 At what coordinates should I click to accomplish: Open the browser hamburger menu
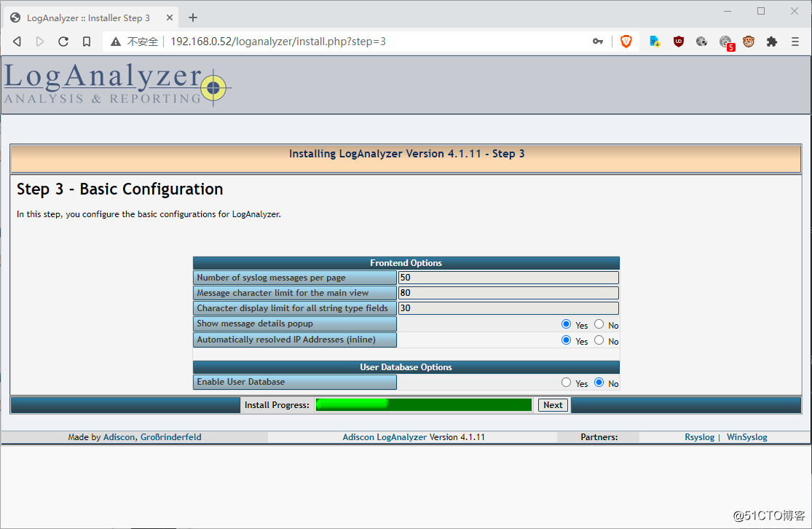[x=795, y=42]
